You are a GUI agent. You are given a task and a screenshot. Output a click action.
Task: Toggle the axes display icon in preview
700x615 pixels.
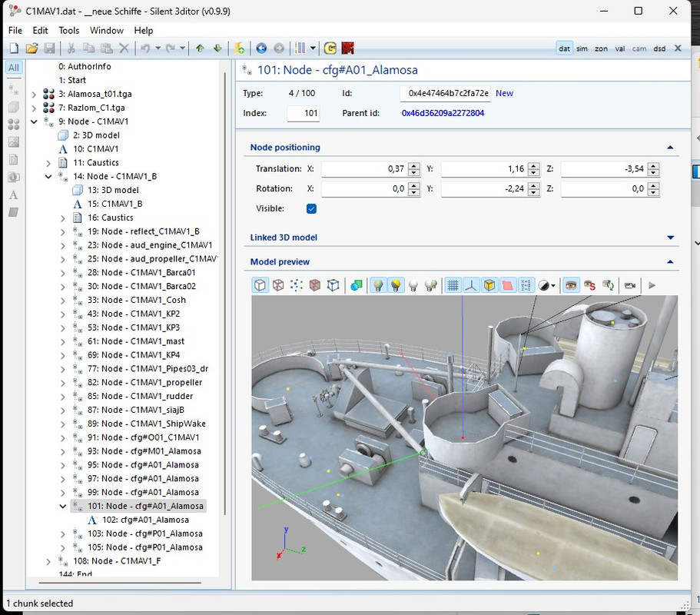pyautogui.click(x=470, y=285)
